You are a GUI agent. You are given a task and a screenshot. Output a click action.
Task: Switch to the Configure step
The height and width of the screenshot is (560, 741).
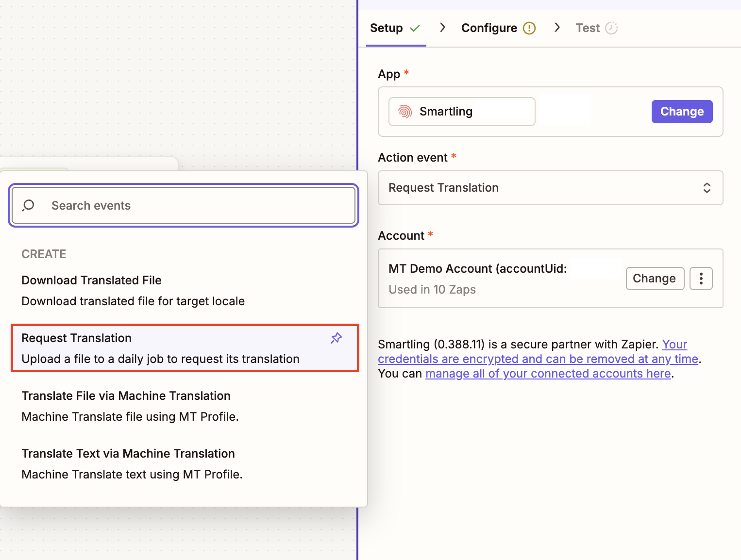point(488,28)
